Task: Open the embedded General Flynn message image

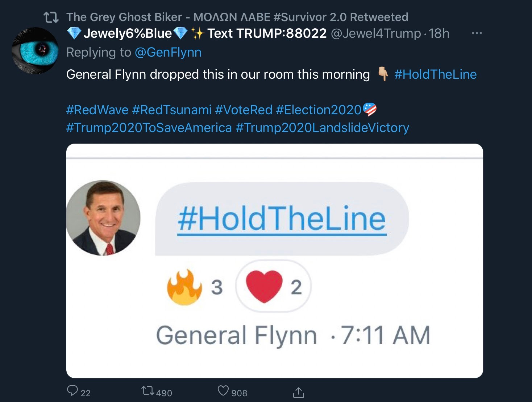Action: tap(275, 261)
